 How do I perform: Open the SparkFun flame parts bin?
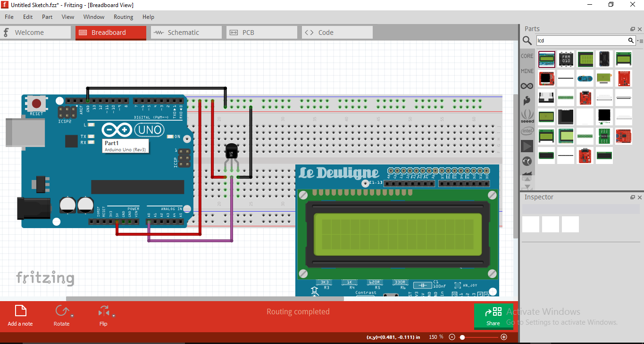(527, 101)
